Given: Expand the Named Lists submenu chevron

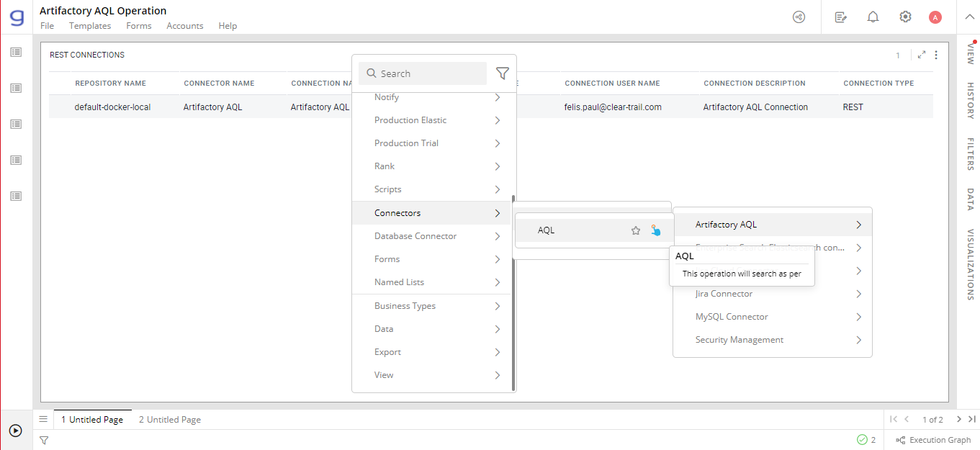Looking at the screenshot, I should pyautogui.click(x=497, y=282).
